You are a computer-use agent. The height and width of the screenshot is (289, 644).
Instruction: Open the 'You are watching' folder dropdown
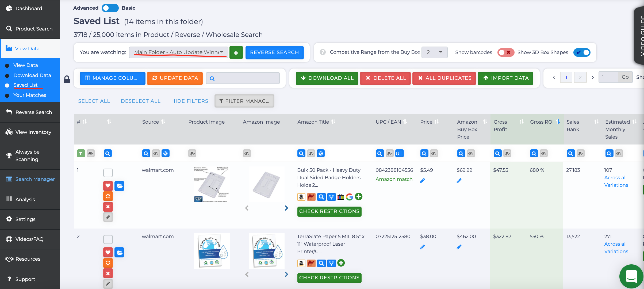coord(178,52)
